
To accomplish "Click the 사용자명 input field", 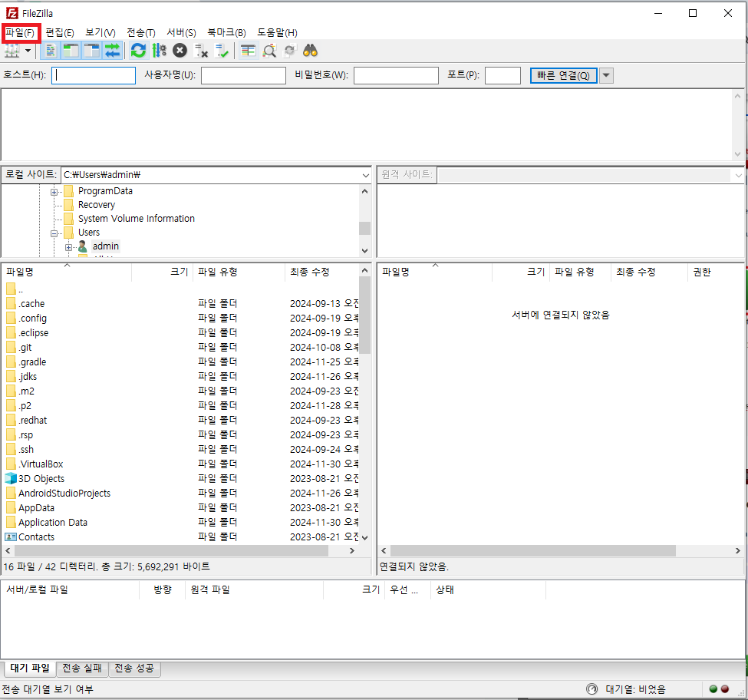I will click(x=243, y=75).
